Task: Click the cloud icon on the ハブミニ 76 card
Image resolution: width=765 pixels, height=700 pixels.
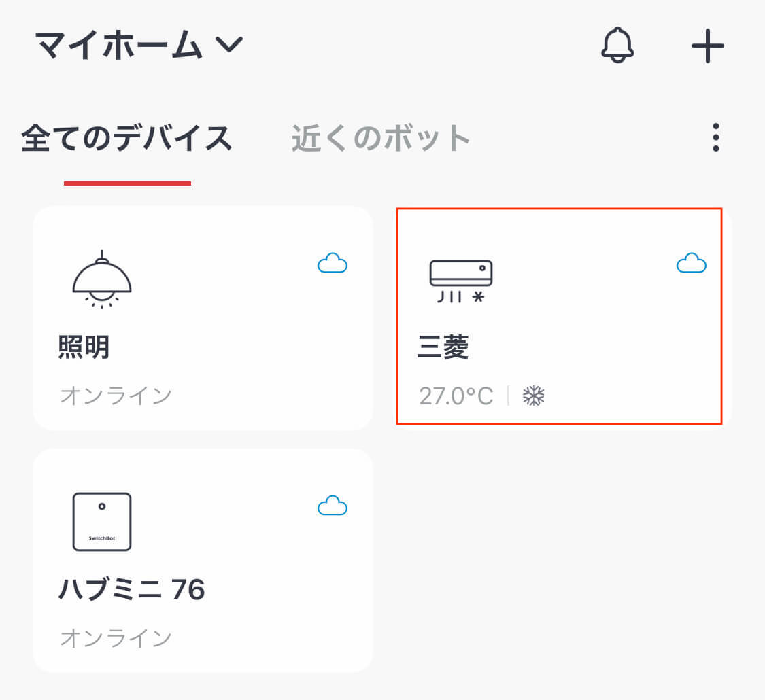Action: tap(332, 506)
